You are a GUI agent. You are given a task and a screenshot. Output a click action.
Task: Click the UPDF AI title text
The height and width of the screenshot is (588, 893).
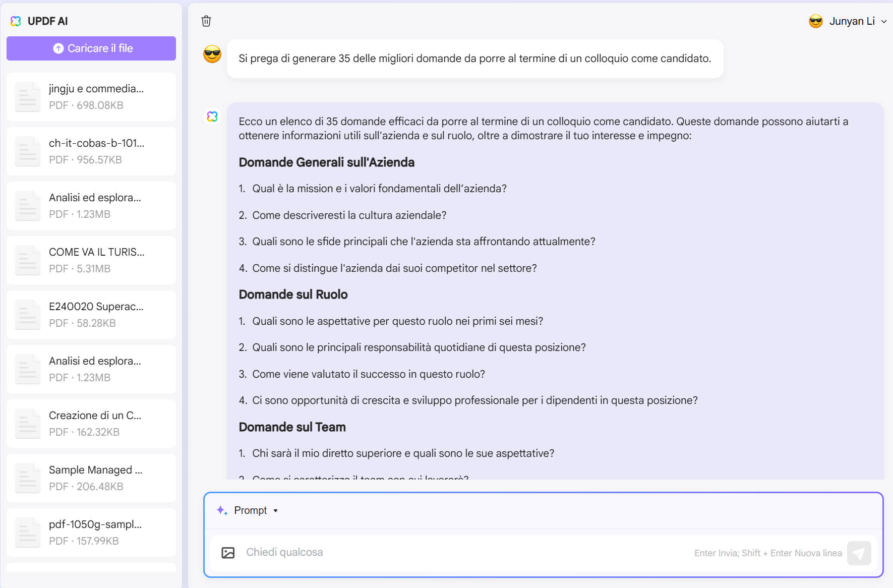(47, 21)
